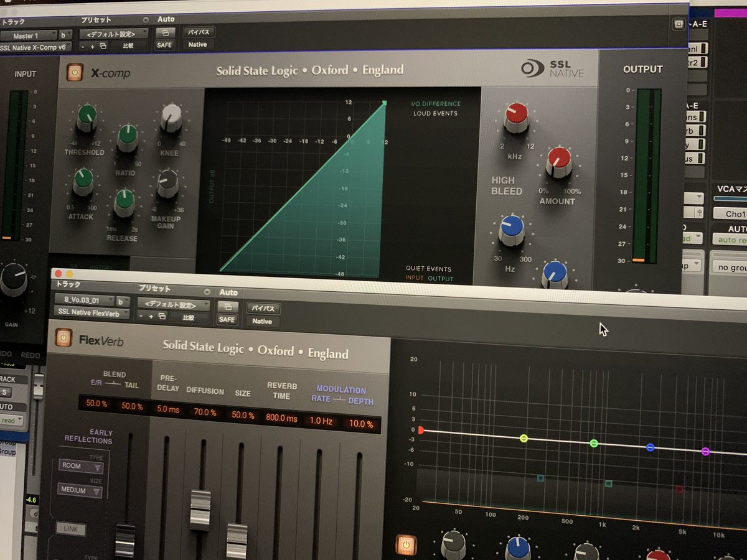Screen dimensions: 747x560
Task: Click the red knob below the EQ graph
Action: [x=658, y=555]
